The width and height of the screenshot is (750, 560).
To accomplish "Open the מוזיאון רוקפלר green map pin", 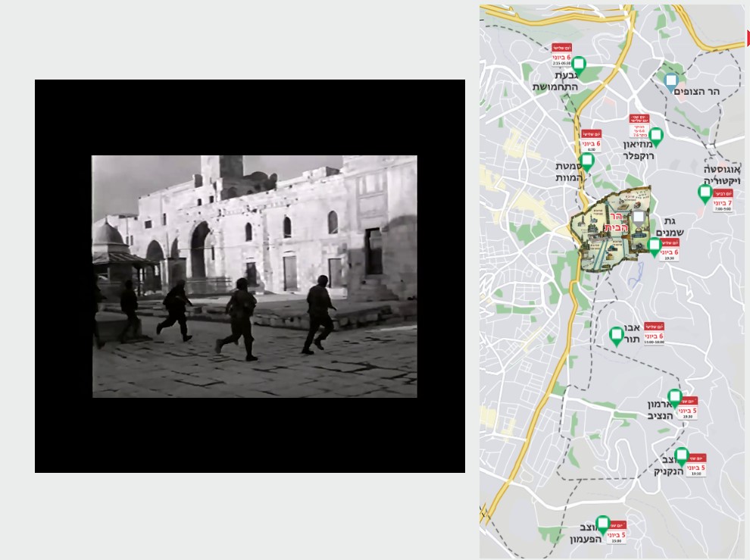I will (x=656, y=136).
